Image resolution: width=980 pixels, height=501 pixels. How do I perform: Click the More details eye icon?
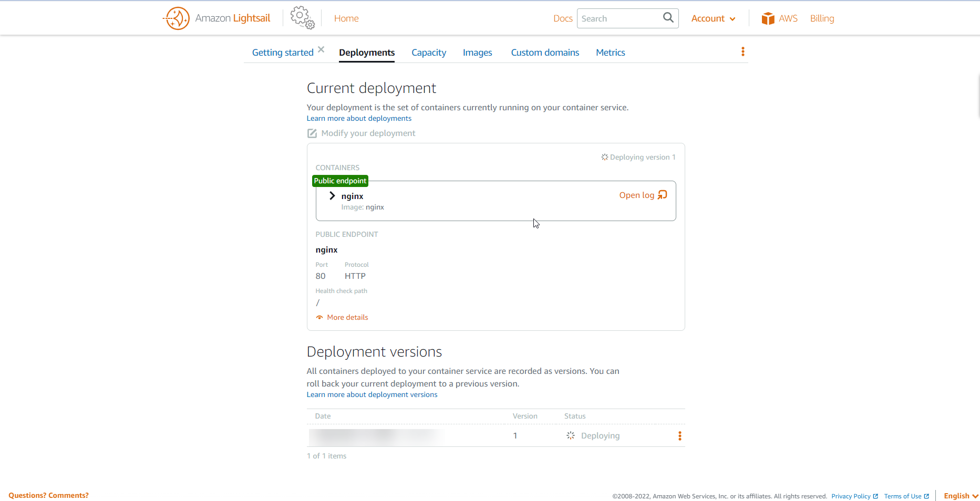pos(319,317)
